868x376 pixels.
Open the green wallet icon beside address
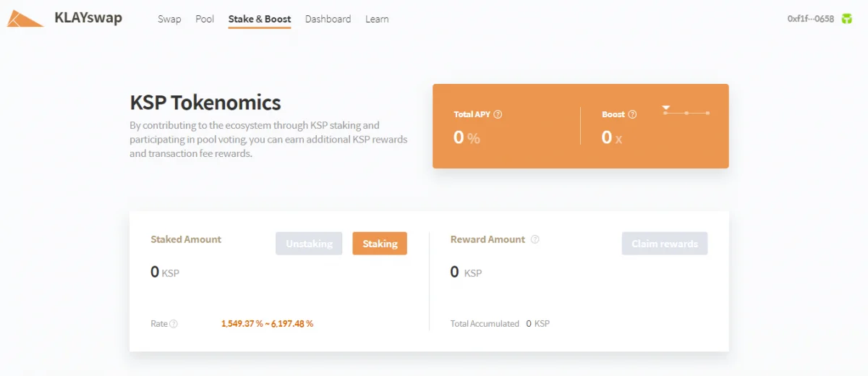pos(846,19)
